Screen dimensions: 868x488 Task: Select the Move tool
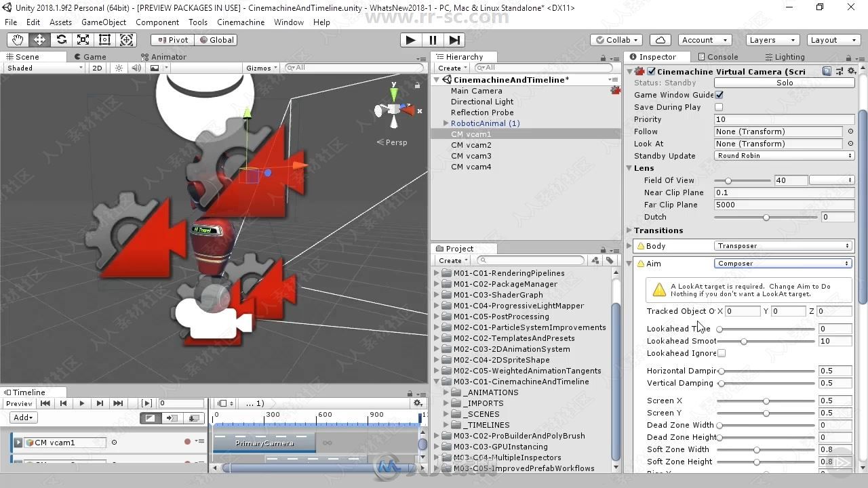pyautogui.click(x=39, y=40)
